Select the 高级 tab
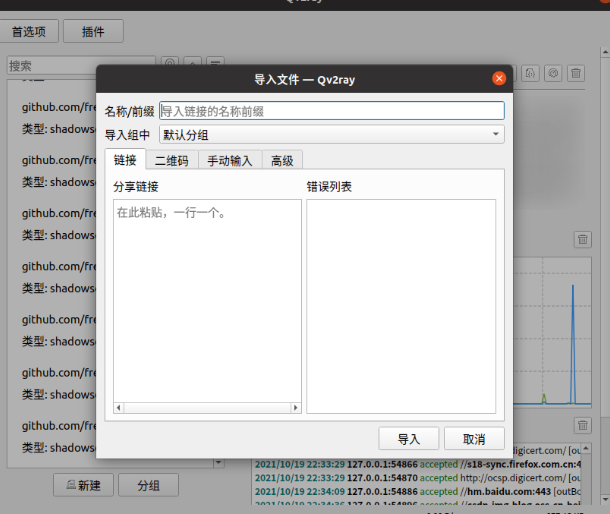The image size is (610, 514). click(282, 160)
